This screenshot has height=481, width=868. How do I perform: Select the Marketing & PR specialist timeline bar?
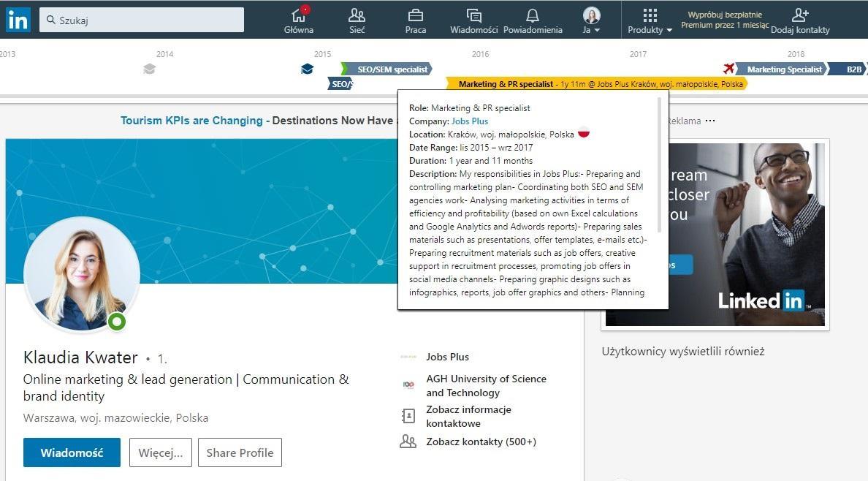tap(597, 83)
